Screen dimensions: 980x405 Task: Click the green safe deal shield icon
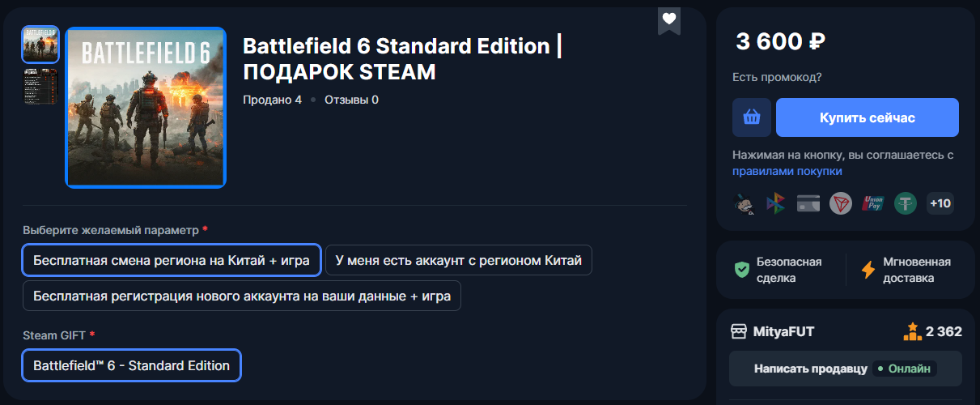741,270
